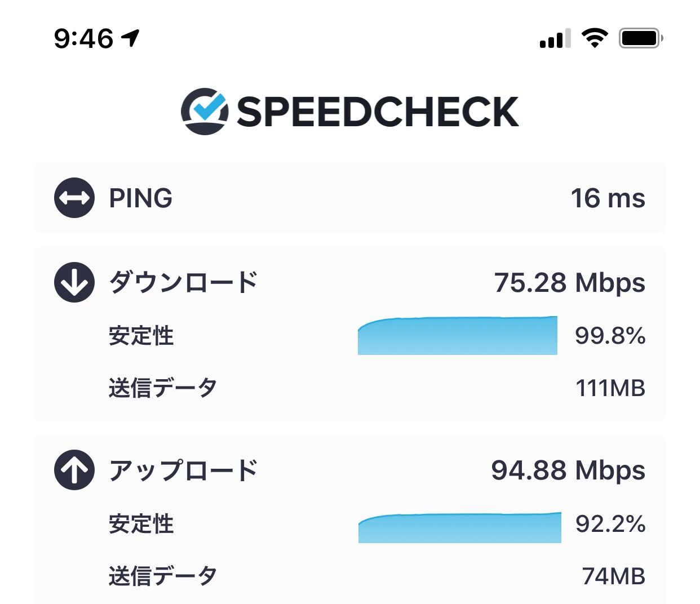This screenshot has height=604, width=700.
Task: Tap the upload arrow icon
Action: pos(74,470)
